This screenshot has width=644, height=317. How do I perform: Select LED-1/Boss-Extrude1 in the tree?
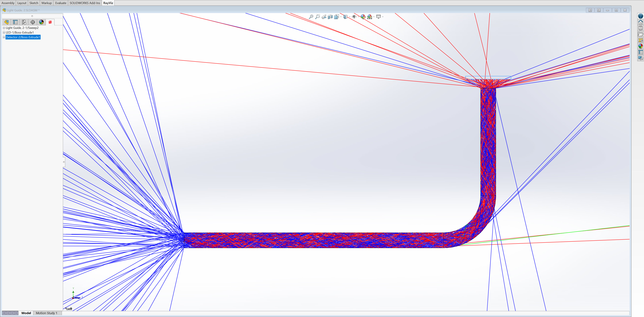(x=20, y=33)
